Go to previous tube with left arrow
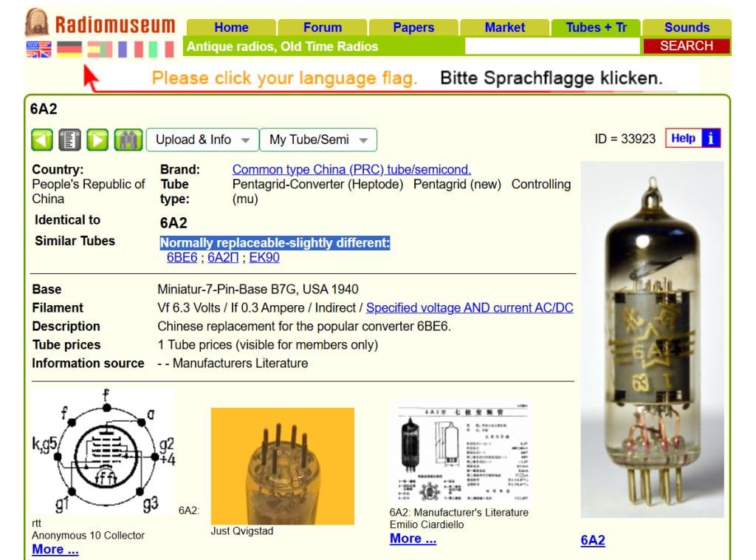 coord(42,140)
